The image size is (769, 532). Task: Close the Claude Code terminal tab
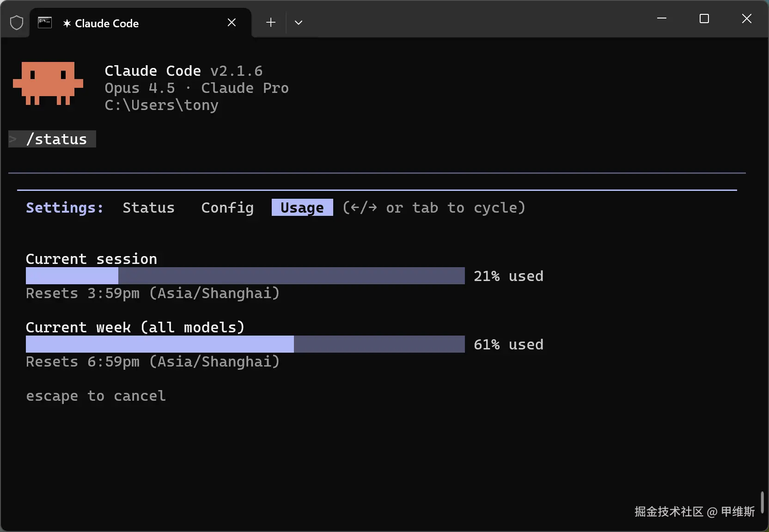tap(232, 23)
